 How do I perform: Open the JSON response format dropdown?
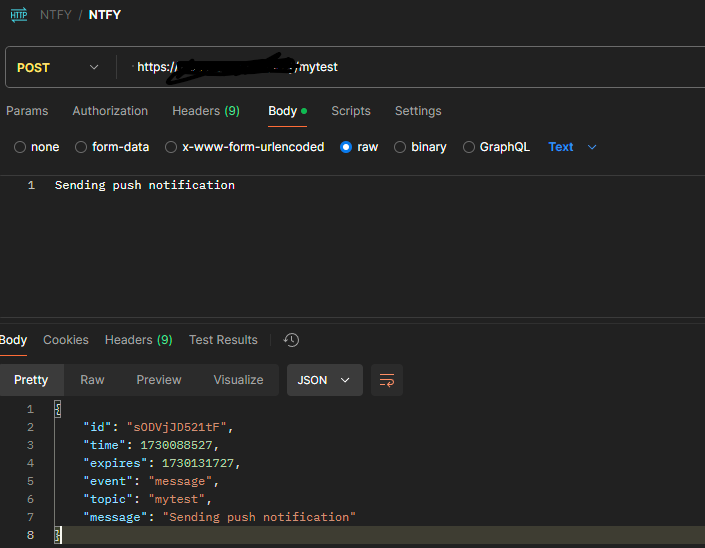pyautogui.click(x=325, y=380)
